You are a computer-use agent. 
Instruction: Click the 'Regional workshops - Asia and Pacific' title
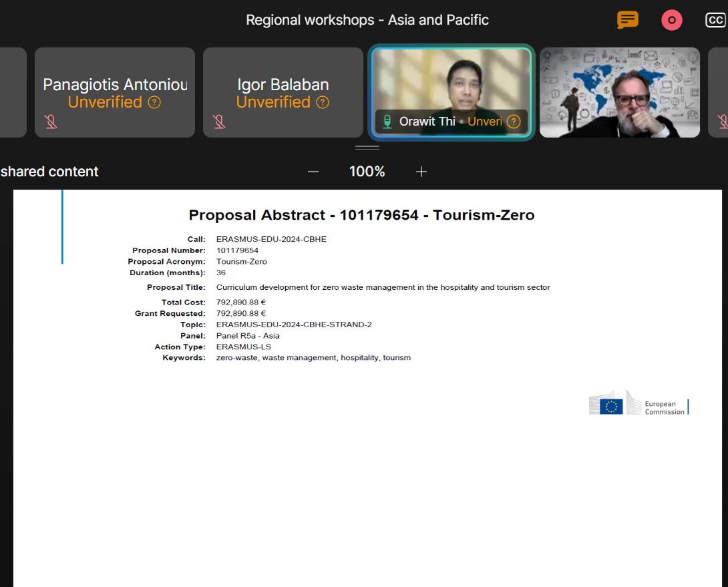pyautogui.click(x=367, y=20)
